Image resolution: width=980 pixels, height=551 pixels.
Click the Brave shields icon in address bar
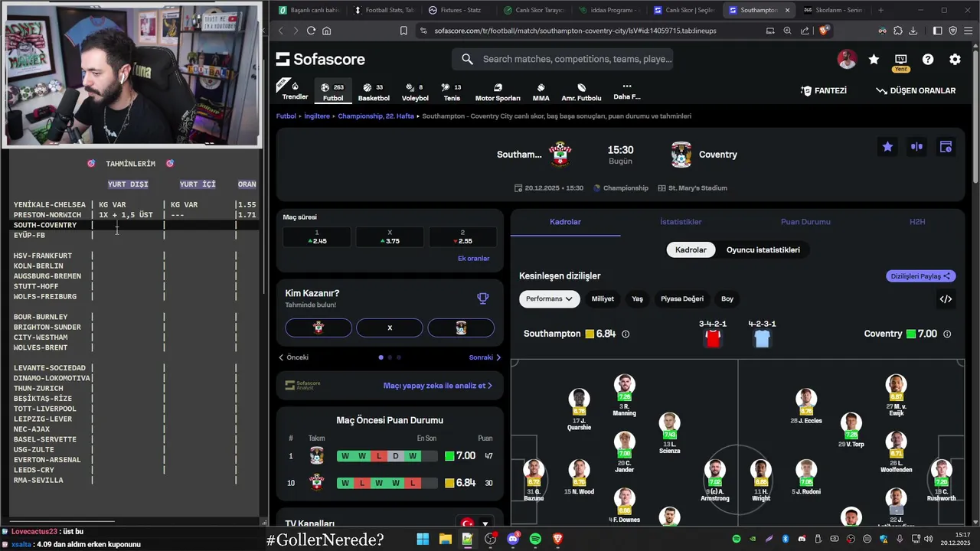824,31
